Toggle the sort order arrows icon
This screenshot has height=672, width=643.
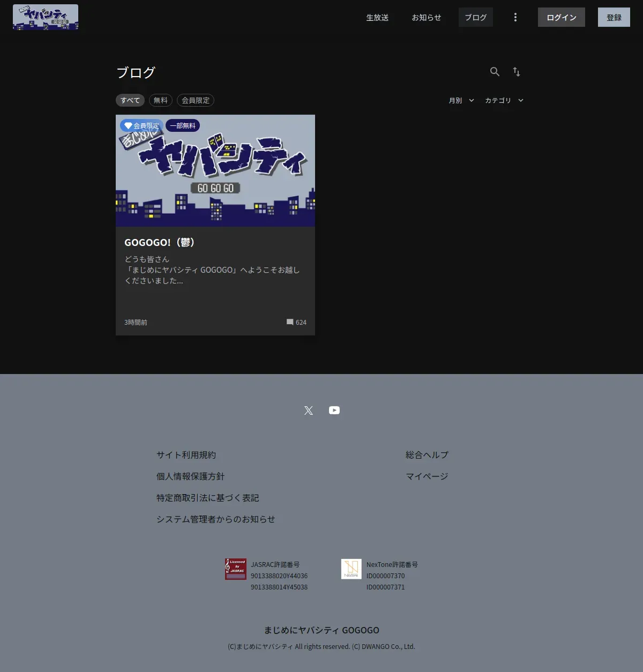pos(517,71)
